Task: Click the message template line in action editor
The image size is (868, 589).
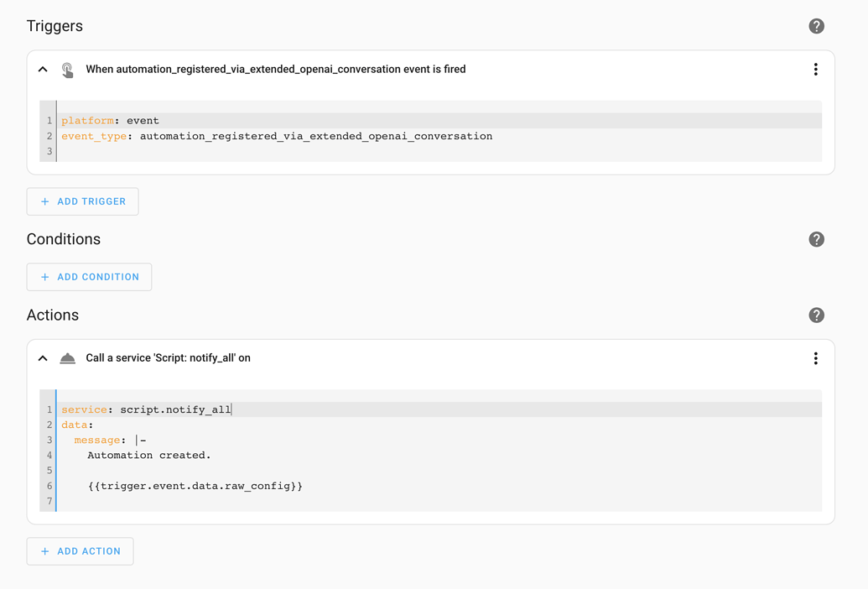Action: coord(193,485)
